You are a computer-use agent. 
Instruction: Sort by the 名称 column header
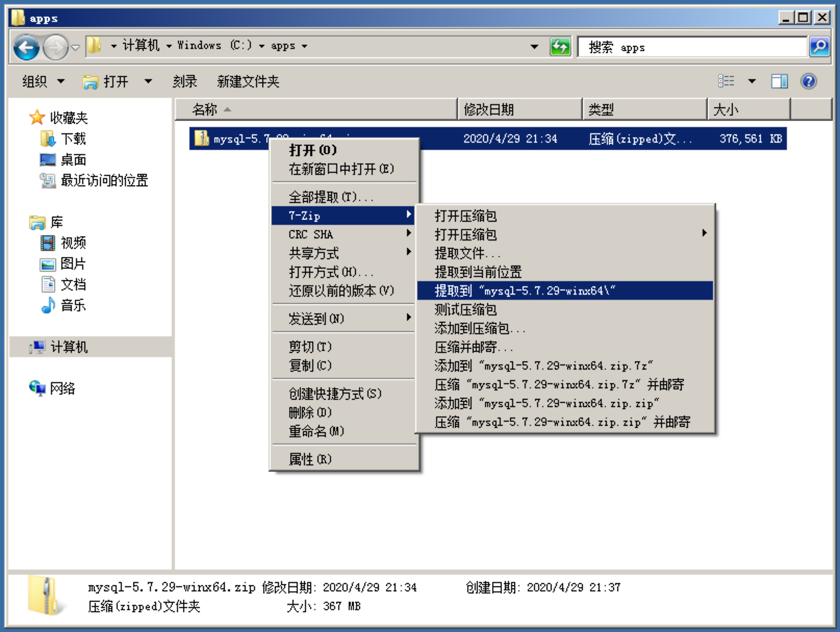point(316,109)
